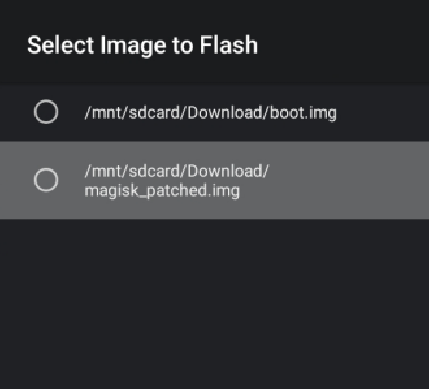This screenshot has height=389, width=429.
Task: Click the /mnt/sdcard/Download/ line of second entry
Action: pos(177,171)
